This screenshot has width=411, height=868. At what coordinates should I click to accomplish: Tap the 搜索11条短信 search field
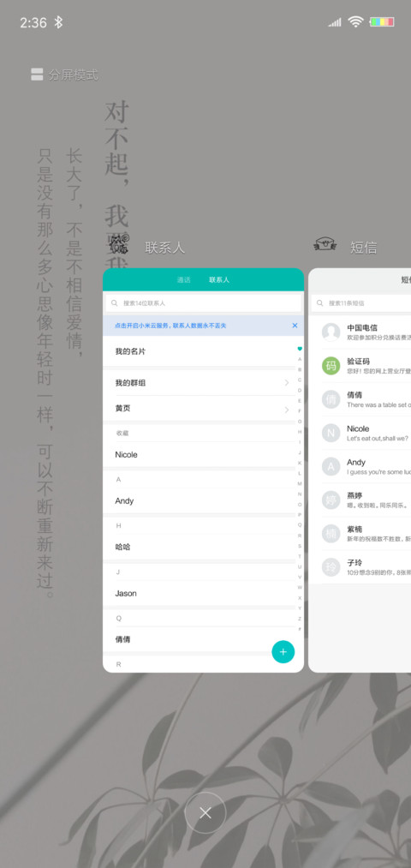pos(360,303)
